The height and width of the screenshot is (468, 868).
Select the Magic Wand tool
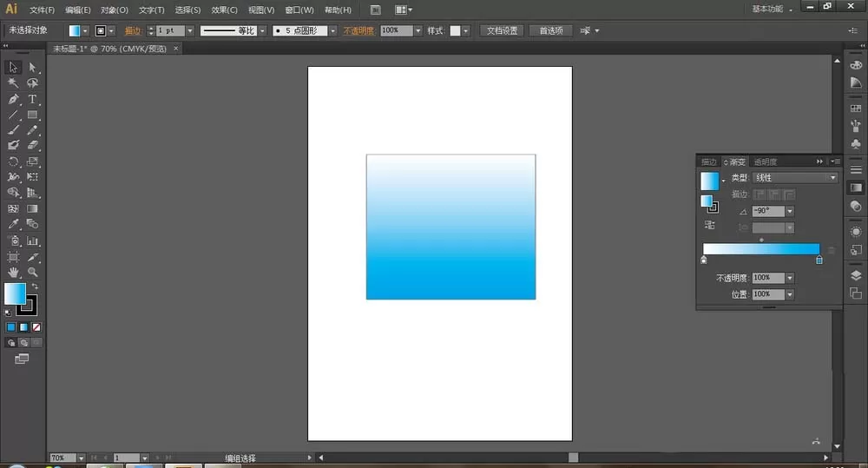tap(13, 83)
